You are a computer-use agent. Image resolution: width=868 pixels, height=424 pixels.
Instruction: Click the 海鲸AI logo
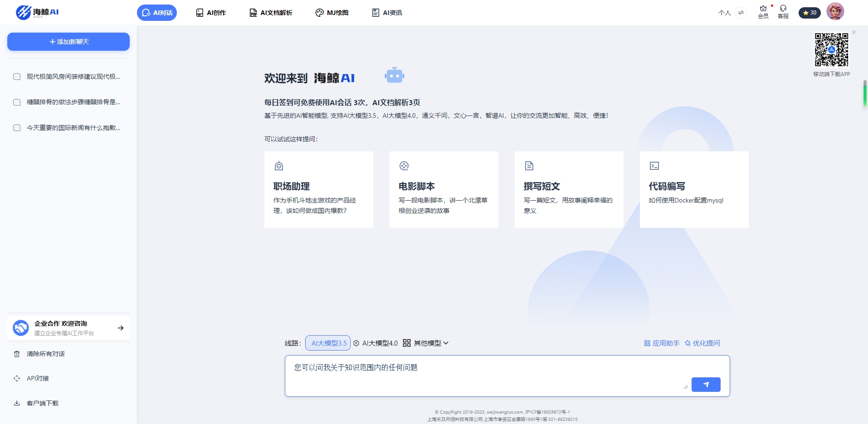pos(37,12)
